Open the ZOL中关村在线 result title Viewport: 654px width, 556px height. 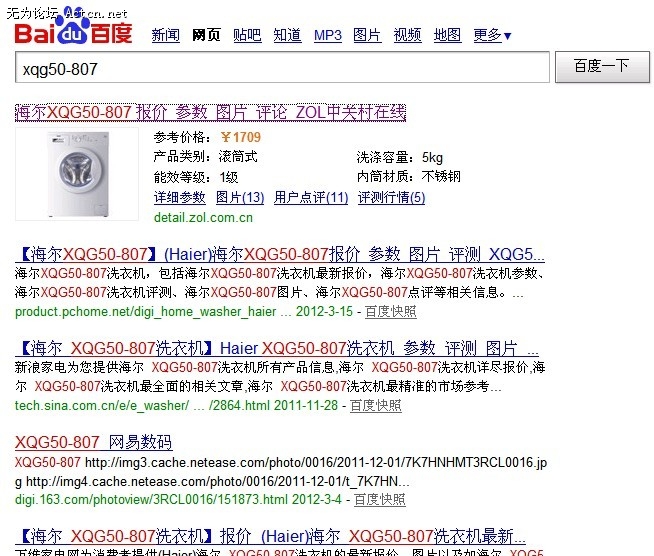tap(210, 112)
